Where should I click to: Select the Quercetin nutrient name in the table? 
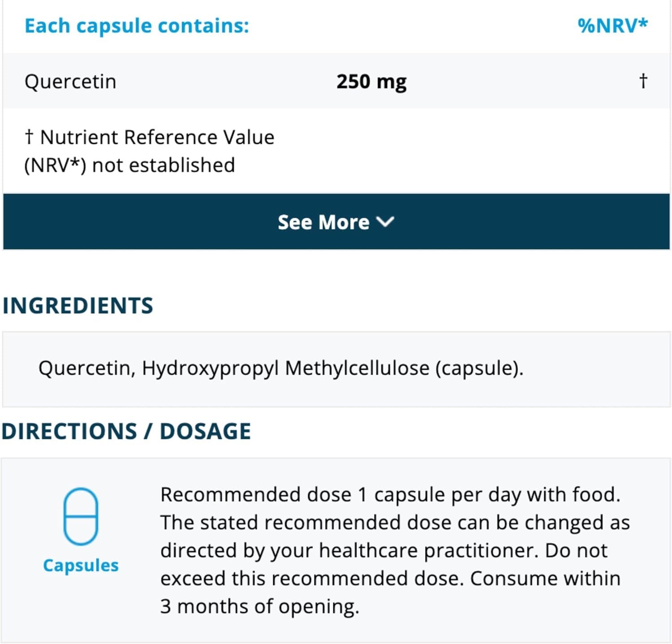coord(70,82)
